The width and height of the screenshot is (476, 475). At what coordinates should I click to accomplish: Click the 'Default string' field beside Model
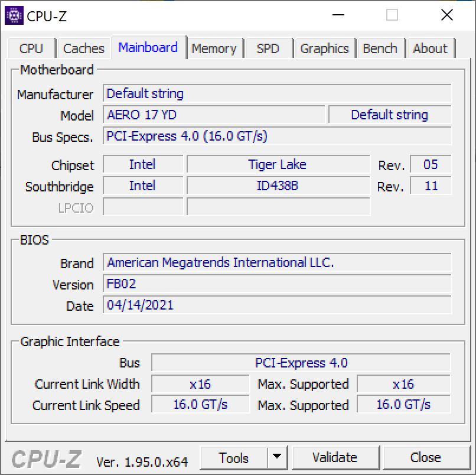point(390,115)
